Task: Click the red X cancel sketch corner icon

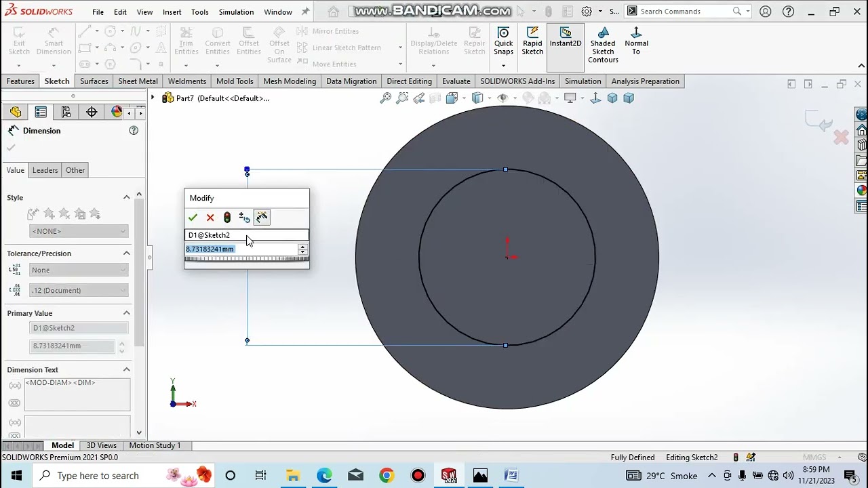Action: click(841, 138)
